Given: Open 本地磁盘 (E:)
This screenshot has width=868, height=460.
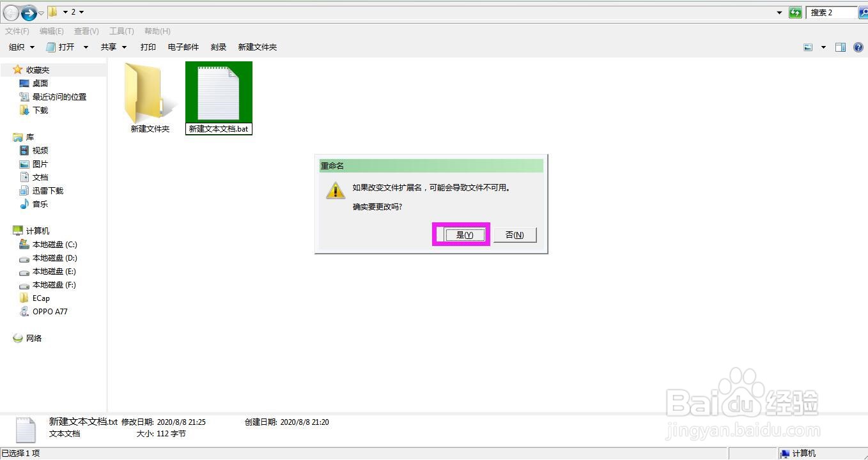Looking at the screenshot, I should (54, 272).
